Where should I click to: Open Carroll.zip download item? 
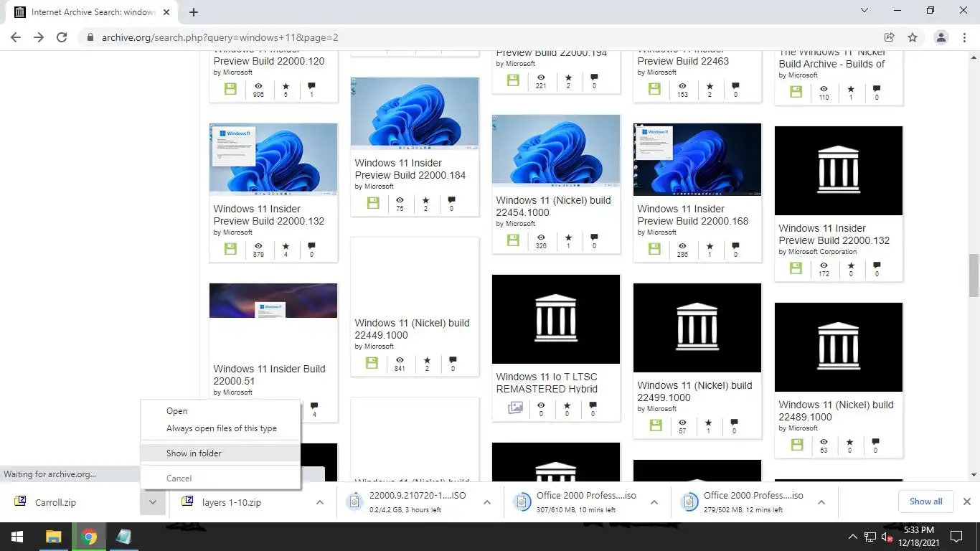(x=72, y=502)
